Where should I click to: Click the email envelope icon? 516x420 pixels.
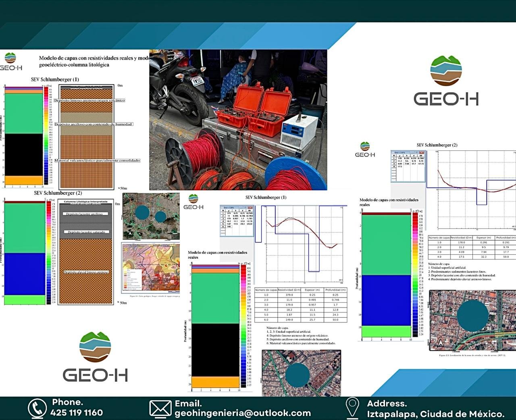[160, 408]
